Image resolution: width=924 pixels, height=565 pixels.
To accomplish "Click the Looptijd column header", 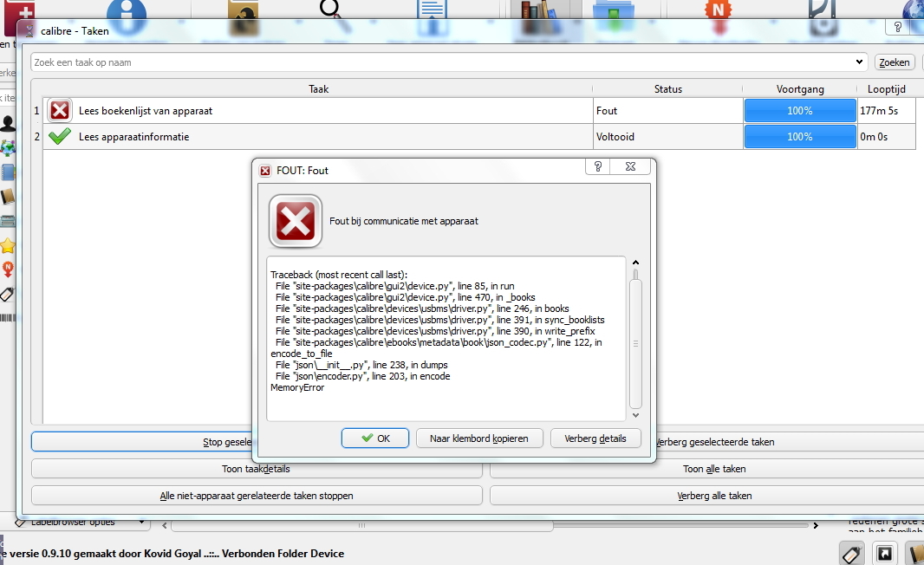I will coord(886,89).
